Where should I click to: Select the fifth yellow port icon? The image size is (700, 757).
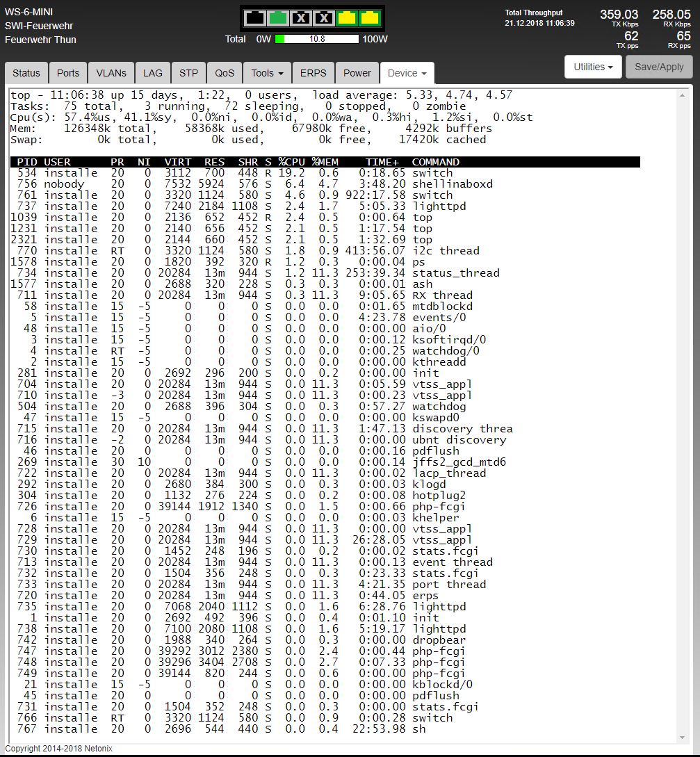click(346, 18)
